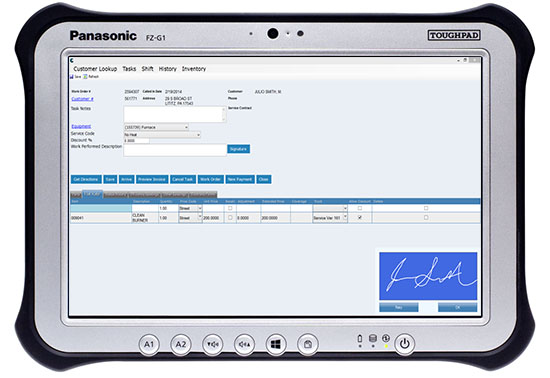The height and width of the screenshot is (378, 550).
Task: Tap the volume down hardware button
Action: [x=213, y=344]
